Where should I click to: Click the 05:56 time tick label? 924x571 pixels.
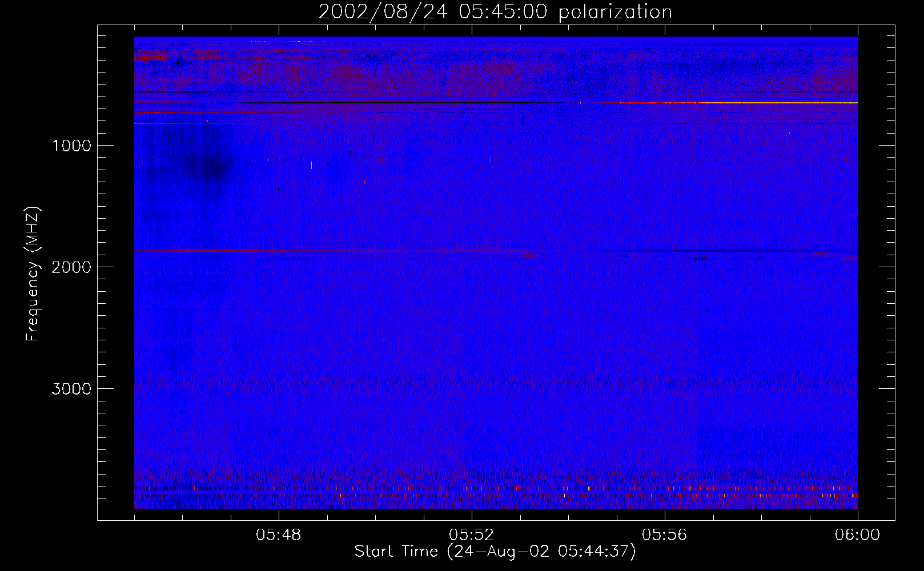[665, 535]
